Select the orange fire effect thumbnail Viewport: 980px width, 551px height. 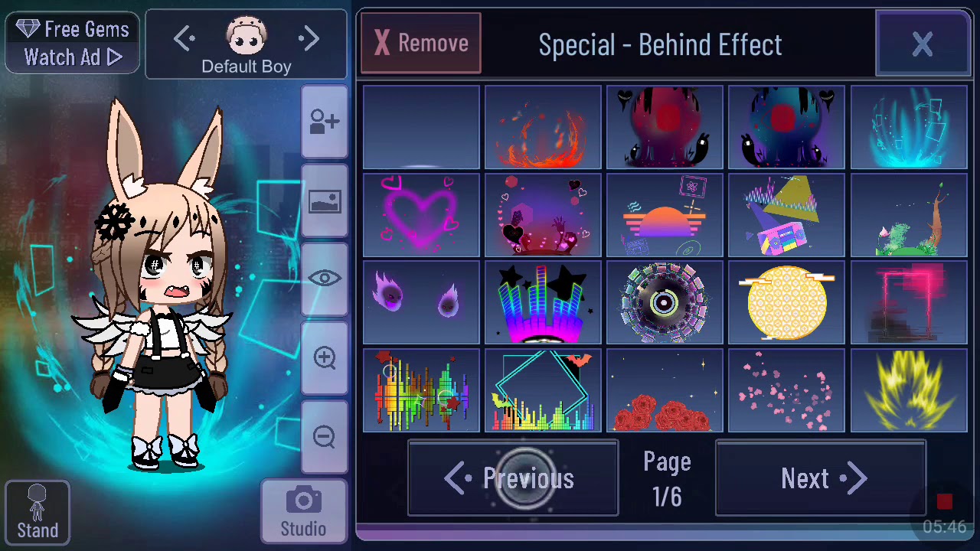543,127
